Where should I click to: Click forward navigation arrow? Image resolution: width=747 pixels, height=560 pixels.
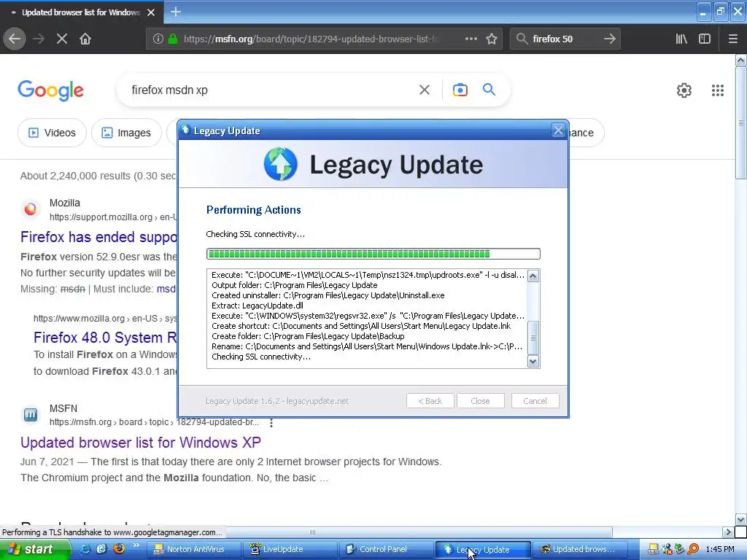(39, 39)
